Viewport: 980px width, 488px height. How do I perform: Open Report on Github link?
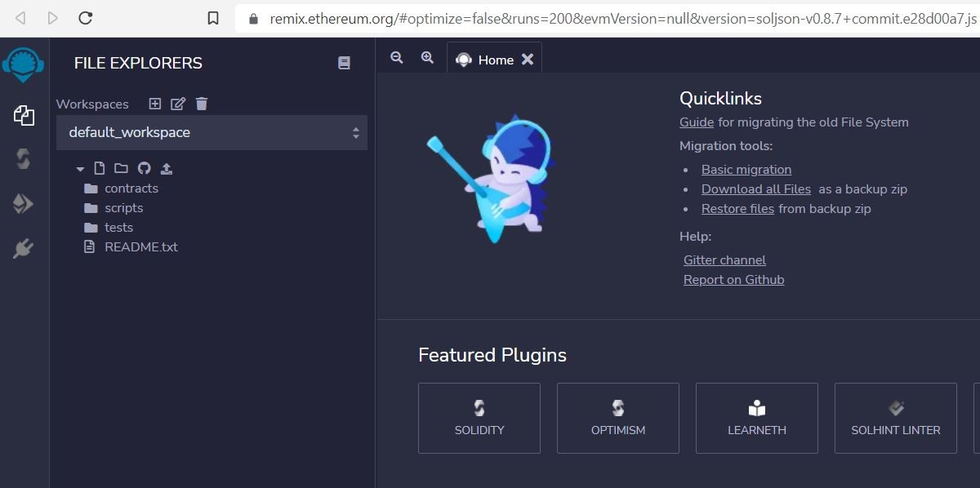click(x=733, y=280)
